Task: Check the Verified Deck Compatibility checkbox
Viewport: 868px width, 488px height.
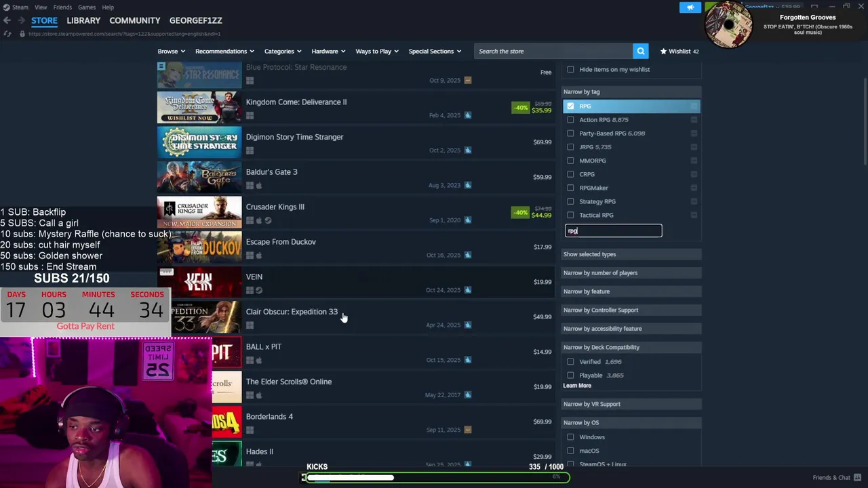Action: tap(570, 362)
